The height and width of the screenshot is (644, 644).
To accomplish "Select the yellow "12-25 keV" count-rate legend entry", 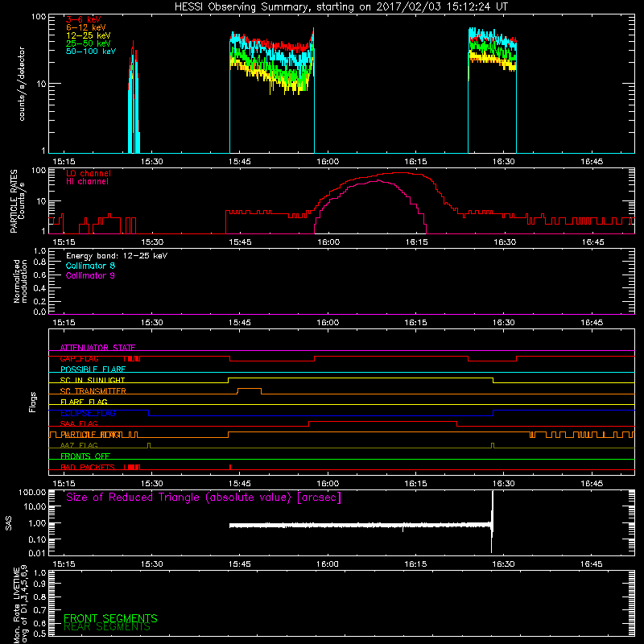I will (x=88, y=35).
